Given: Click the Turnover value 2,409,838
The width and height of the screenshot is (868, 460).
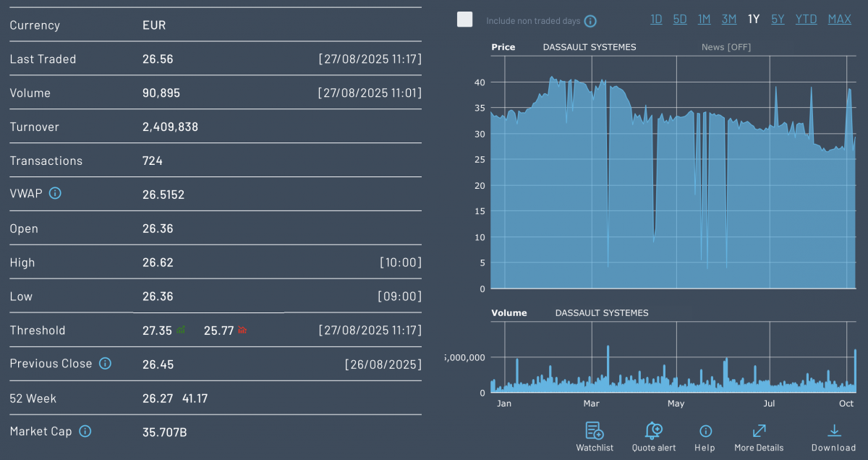Looking at the screenshot, I should (x=170, y=127).
